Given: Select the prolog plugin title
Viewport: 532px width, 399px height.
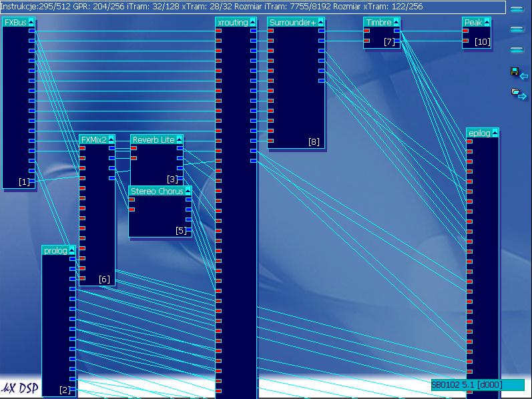Looking at the screenshot, I should point(55,251).
